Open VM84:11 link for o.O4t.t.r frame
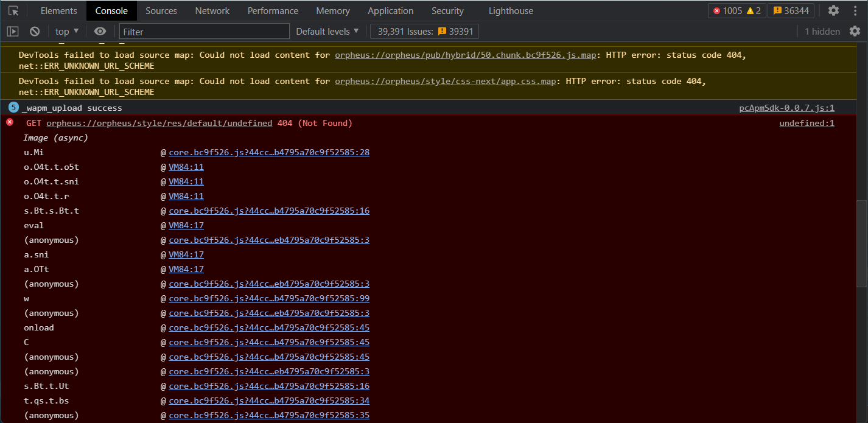 [186, 196]
